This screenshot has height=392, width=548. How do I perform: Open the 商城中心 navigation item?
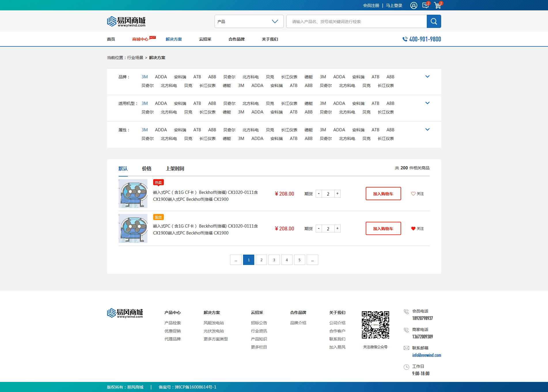[x=140, y=39]
